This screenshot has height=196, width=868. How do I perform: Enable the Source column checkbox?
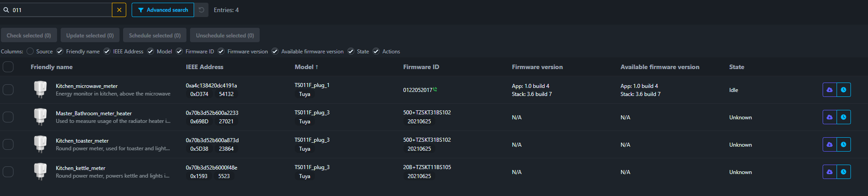[30, 51]
